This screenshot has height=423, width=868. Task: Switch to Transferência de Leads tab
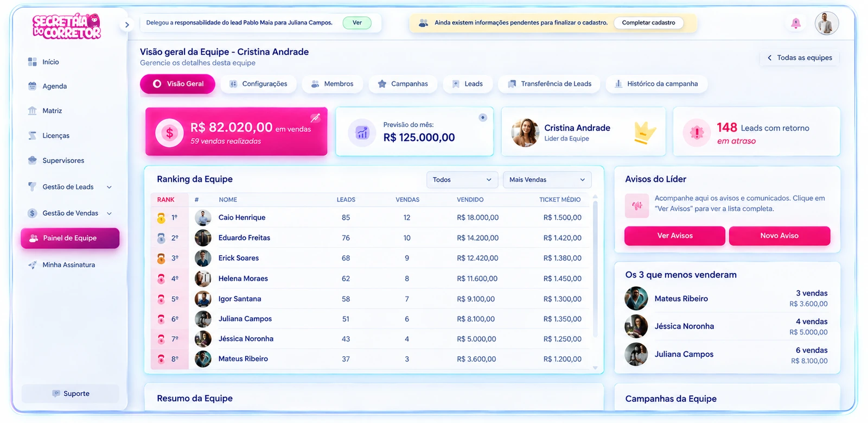pos(550,84)
